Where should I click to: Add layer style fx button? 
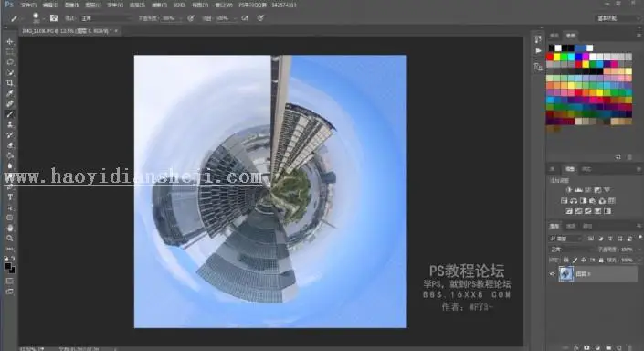point(576,347)
